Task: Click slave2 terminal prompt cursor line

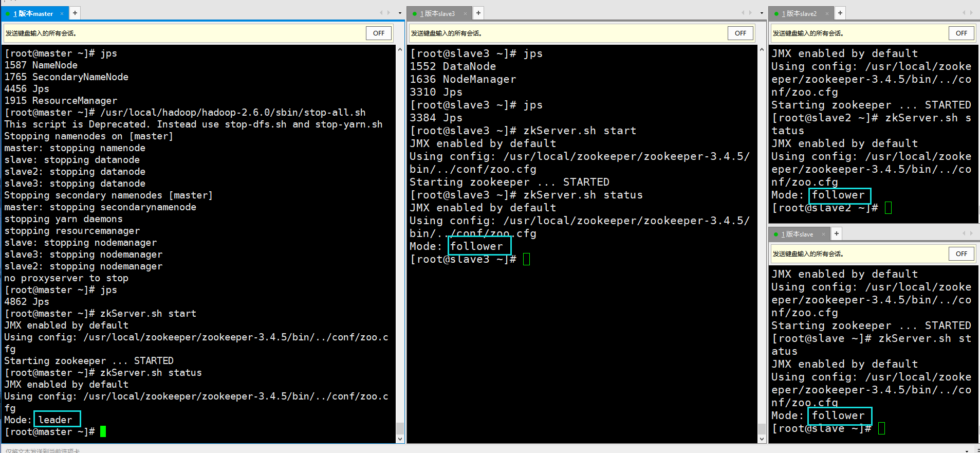Action: coord(831,208)
